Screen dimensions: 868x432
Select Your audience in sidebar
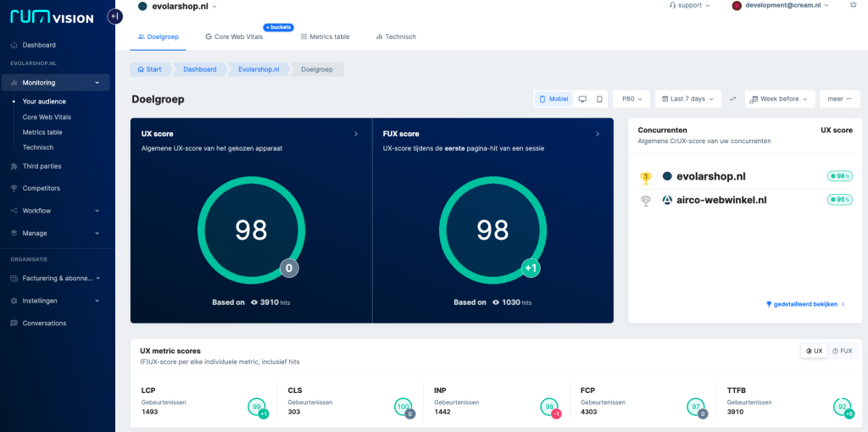click(x=44, y=102)
